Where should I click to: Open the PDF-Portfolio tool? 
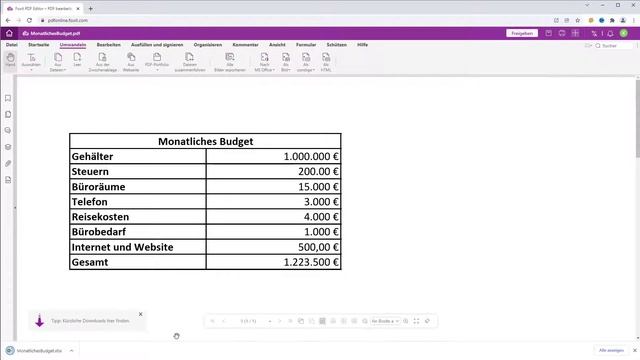click(157, 59)
